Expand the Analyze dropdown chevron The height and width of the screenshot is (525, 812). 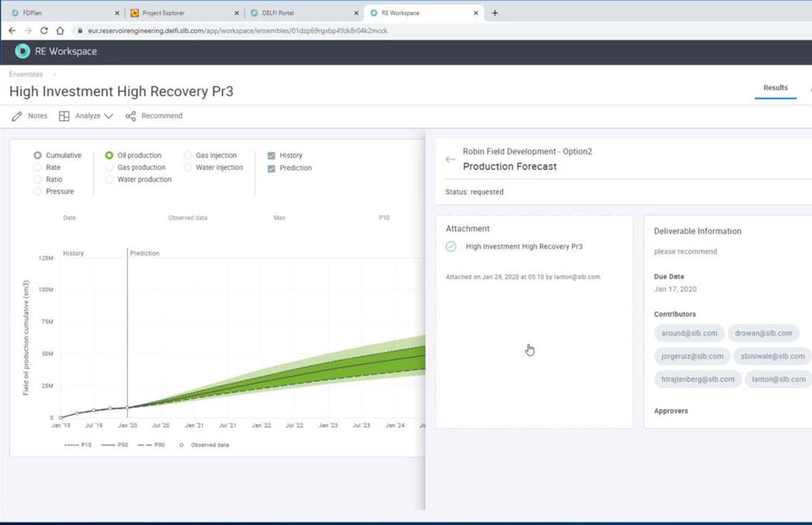pyautogui.click(x=109, y=116)
